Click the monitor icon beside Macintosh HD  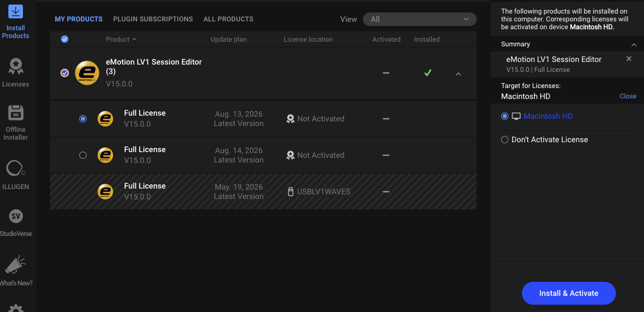pyautogui.click(x=516, y=116)
